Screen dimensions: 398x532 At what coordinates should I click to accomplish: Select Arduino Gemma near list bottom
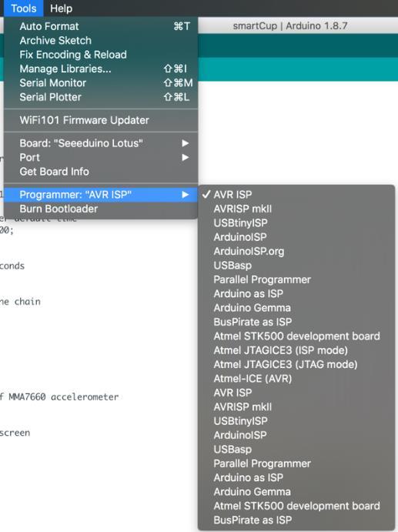point(296,492)
